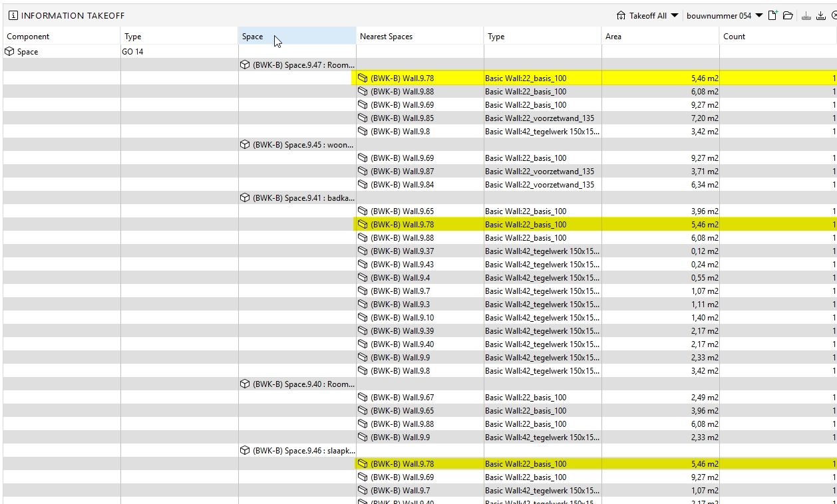
Task: Sort by the Type header next to Component
Action: [x=180, y=37]
